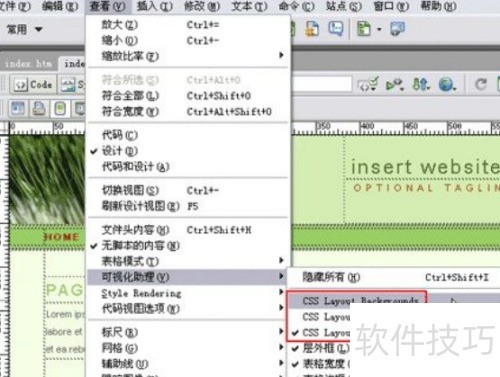Toggle the checked 设计(D) view
Screen dimensions: 500x377
(188, 151)
